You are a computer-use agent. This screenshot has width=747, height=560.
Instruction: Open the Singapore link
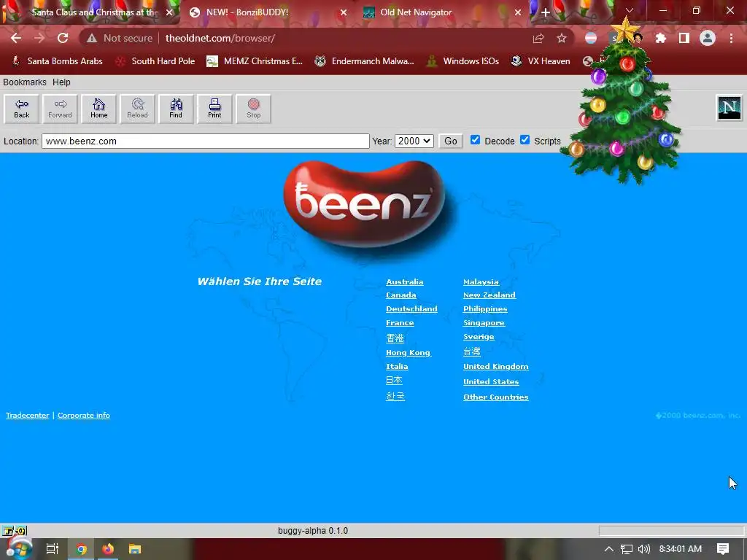point(484,323)
